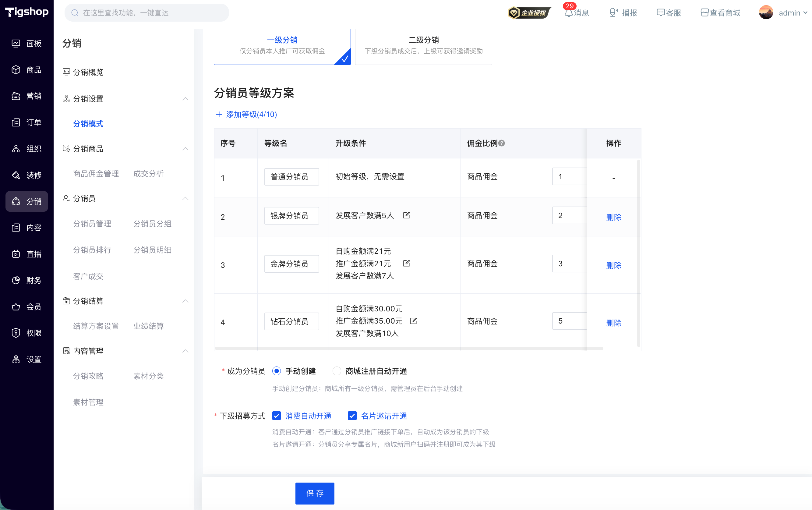The width and height of the screenshot is (812, 510).
Task: Open the 查看商城 store icon
Action: (x=704, y=13)
